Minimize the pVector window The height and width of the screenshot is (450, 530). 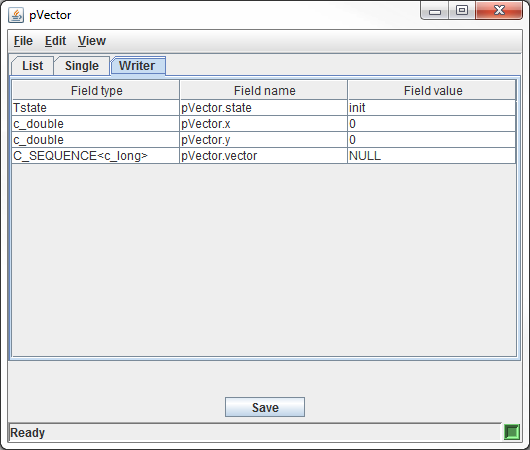[435, 10]
